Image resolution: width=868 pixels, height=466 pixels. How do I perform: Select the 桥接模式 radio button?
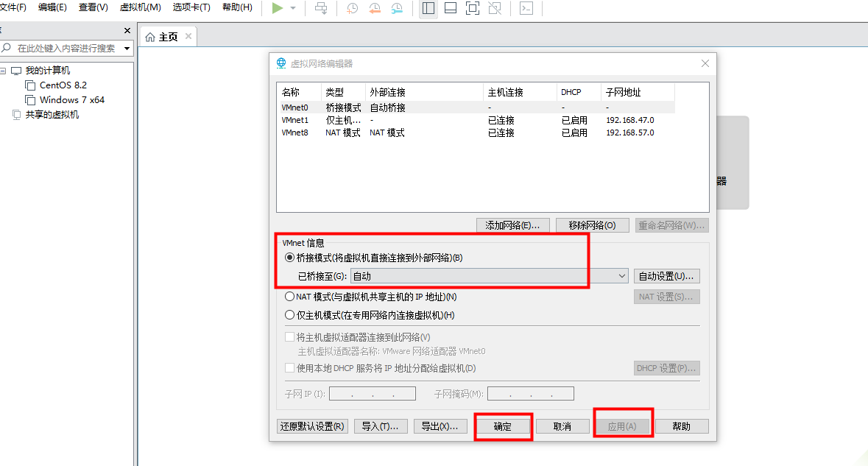click(x=289, y=258)
